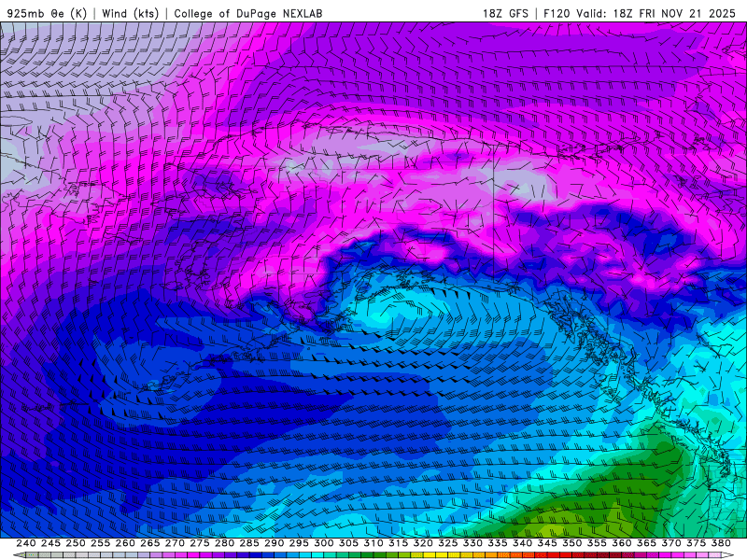This screenshot has height=560, width=747.
Task: Select the 270 value on the color scale
Action: click(175, 543)
